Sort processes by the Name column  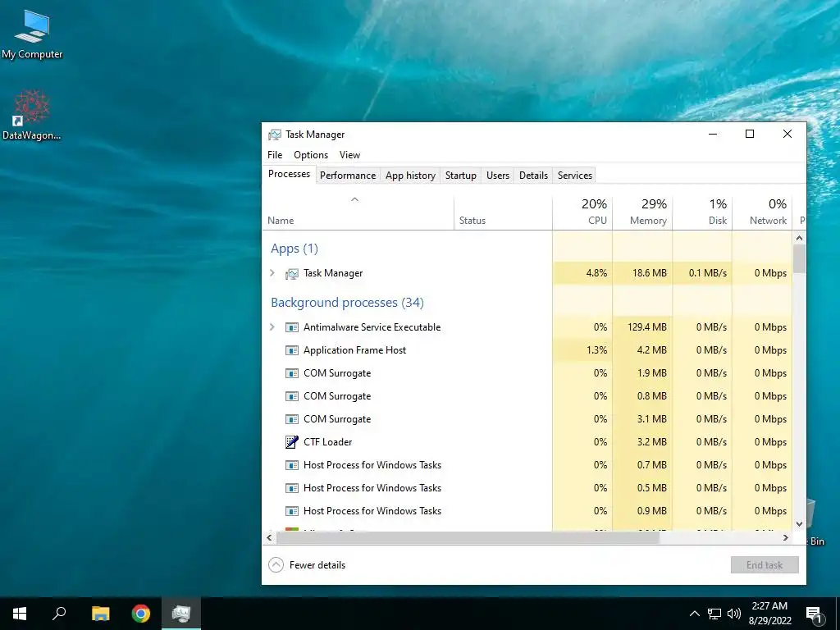tap(358, 213)
